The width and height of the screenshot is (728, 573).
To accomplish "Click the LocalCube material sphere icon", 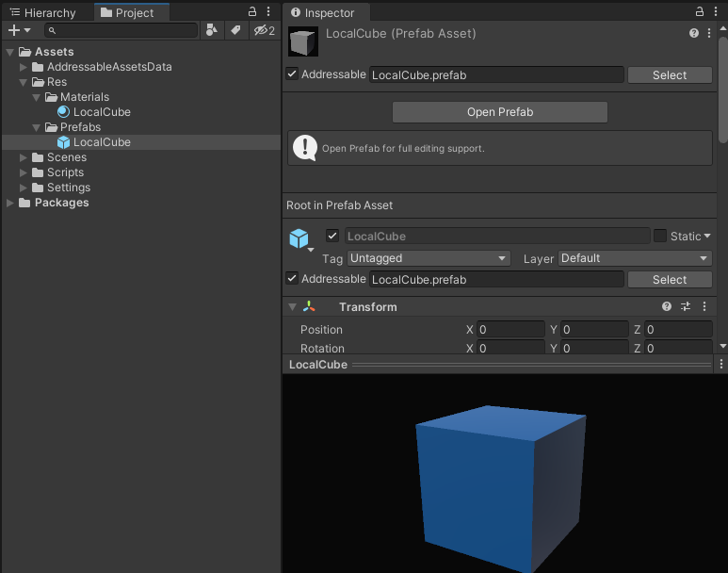I will point(64,112).
